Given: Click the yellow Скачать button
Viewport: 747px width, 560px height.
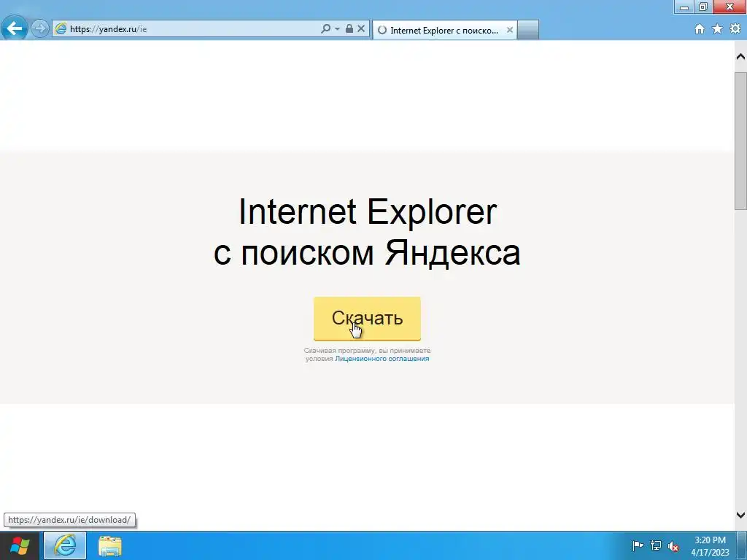Looking at the screenshot, I should 367,319.
